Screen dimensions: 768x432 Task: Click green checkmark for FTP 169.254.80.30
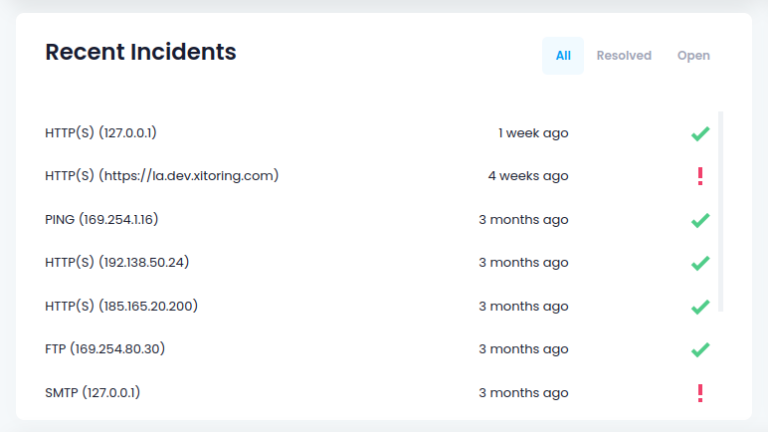pos(700,350)
